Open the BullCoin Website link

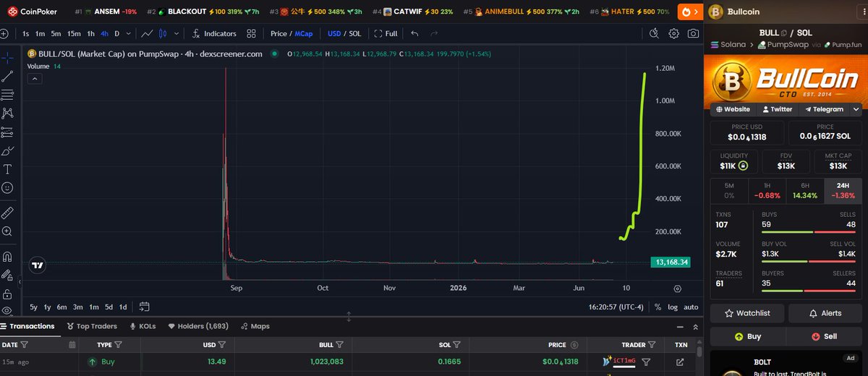[x=733, y=109]
